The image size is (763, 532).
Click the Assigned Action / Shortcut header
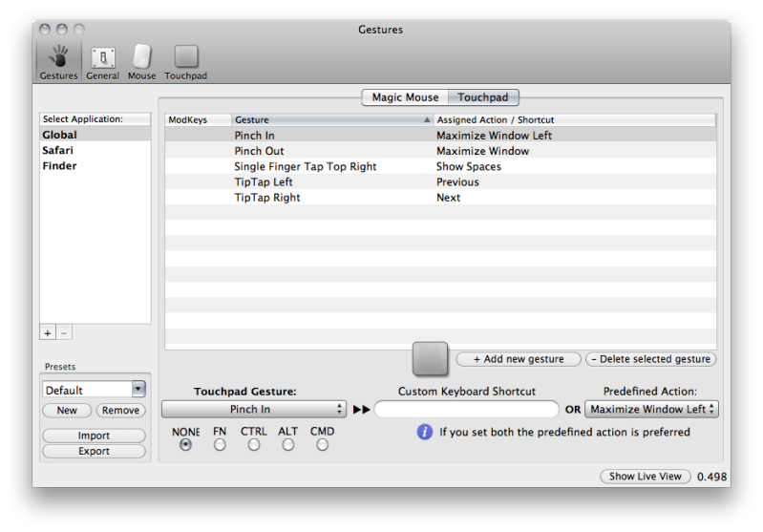tap(575, 119)
